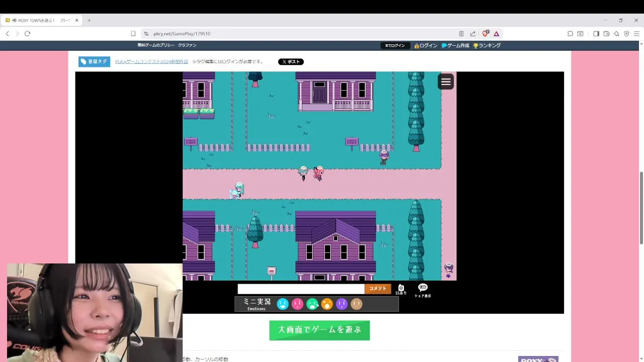Toggle the SSあり screenshot camera icon
The image size is (644, 362).
(401, 289)
